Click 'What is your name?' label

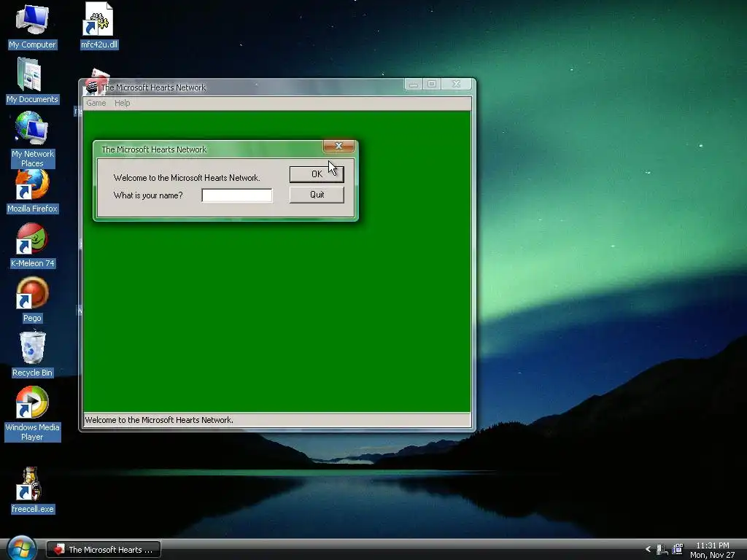coord(148,195)
